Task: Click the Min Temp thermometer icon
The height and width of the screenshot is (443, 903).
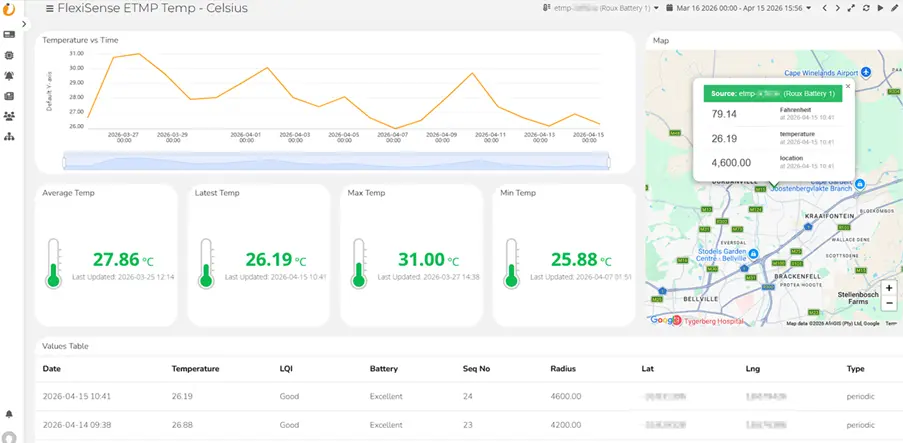Action: 511,263
